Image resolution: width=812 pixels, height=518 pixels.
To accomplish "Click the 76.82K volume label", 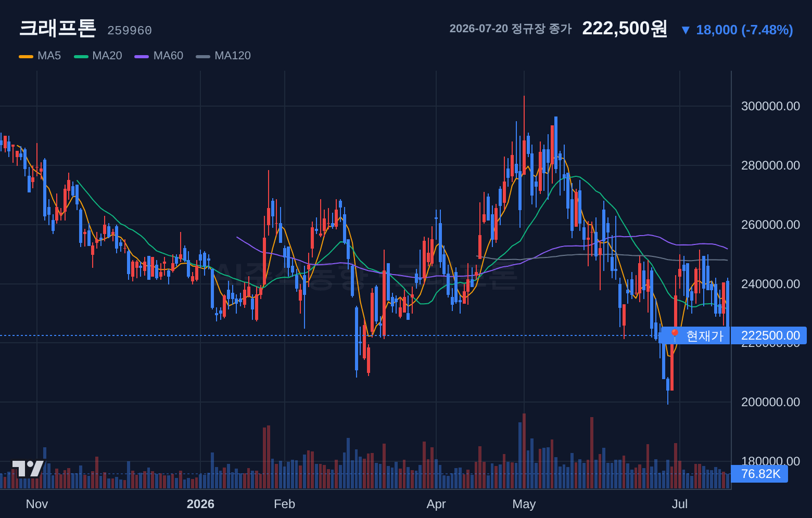I will point(759,474).
